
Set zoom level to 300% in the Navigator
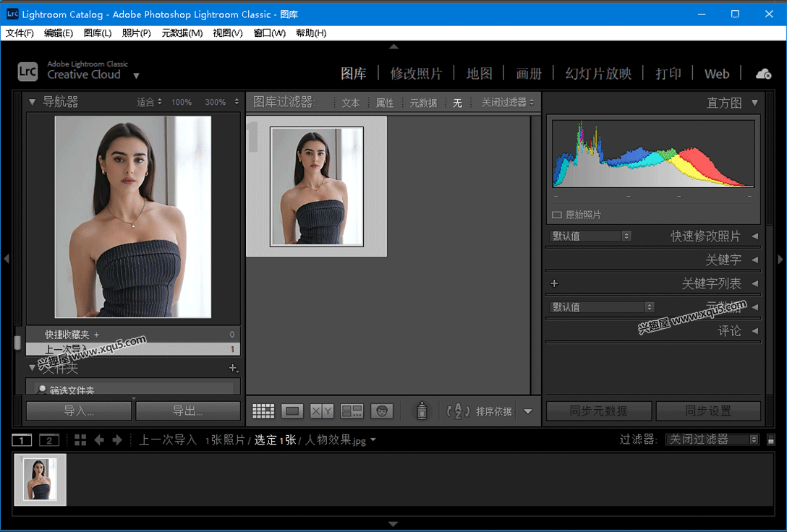(217, 101)
